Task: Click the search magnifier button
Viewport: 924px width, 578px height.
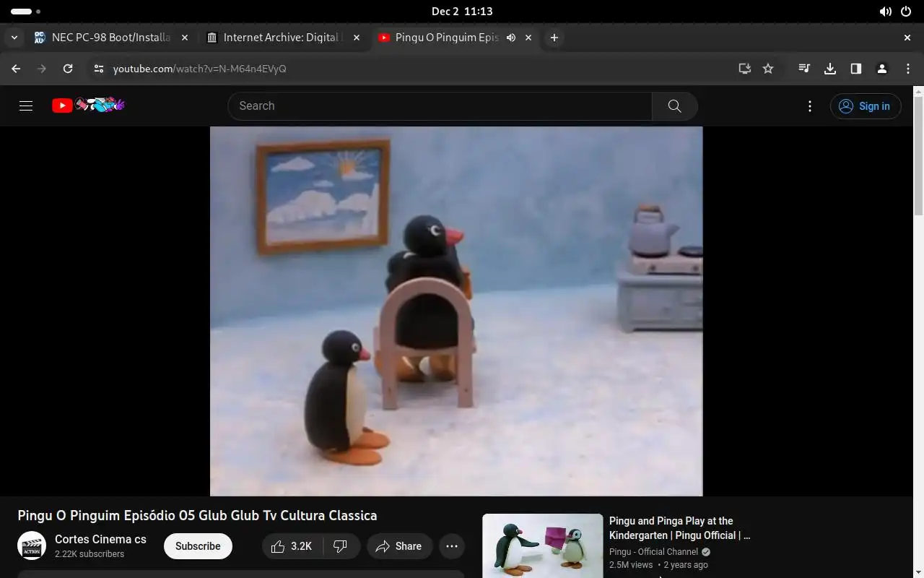Action: (674, 106)
